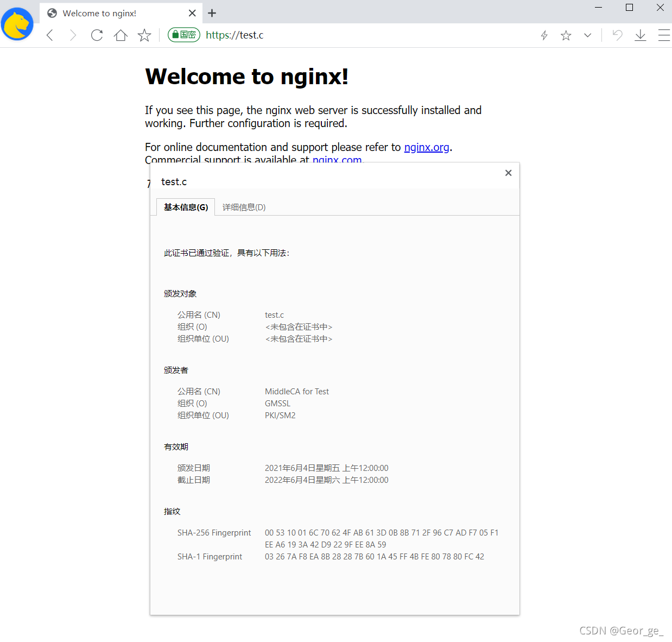672x642 pixels.
Task: Click issuer unit PKI/SM2
Action: coord(280,416)
